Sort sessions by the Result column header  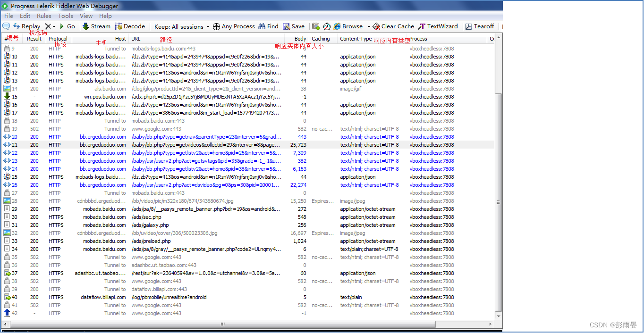point(34,39)
